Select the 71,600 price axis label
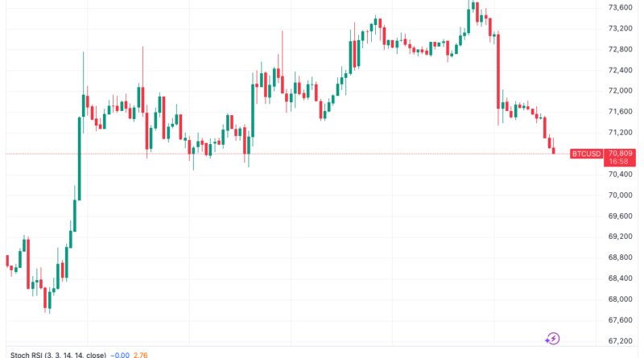Image resolution: width=644 pixels, height=358 pixels. [620, 112]
